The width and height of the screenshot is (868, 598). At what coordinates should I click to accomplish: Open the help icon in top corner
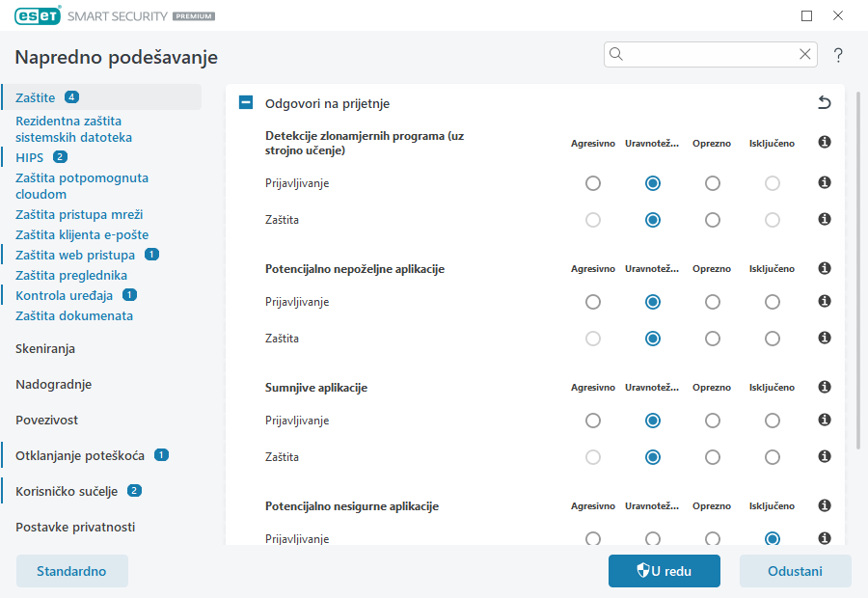coord(837,54)
